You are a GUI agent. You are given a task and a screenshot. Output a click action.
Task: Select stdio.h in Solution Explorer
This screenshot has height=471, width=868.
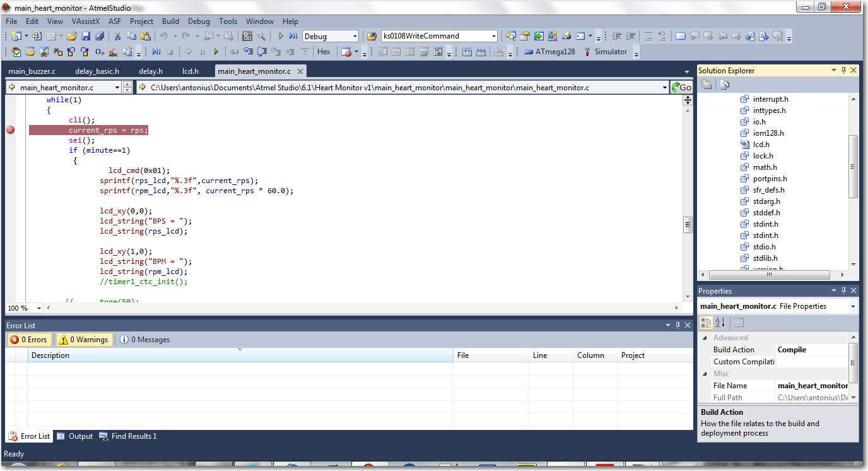pos(764,247)
